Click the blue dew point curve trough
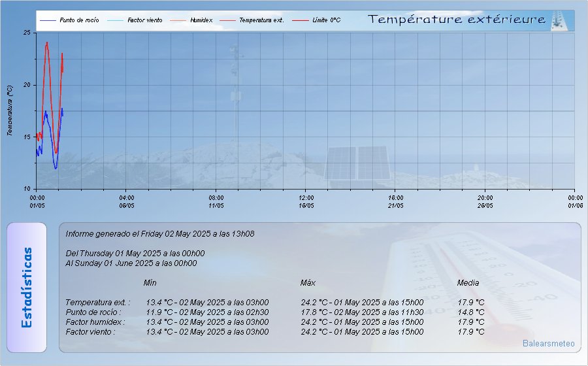This screenshot has width=588, height=366. tap(56, 168)
